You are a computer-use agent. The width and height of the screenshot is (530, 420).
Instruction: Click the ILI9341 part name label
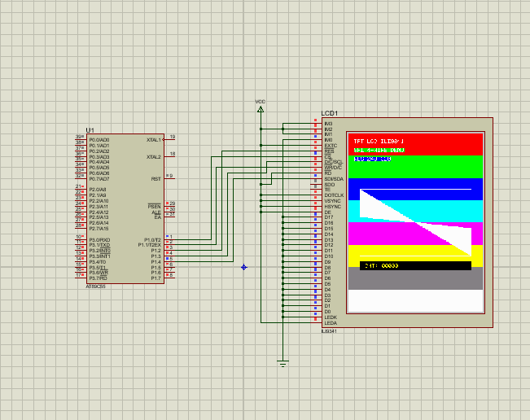point(329,330)
